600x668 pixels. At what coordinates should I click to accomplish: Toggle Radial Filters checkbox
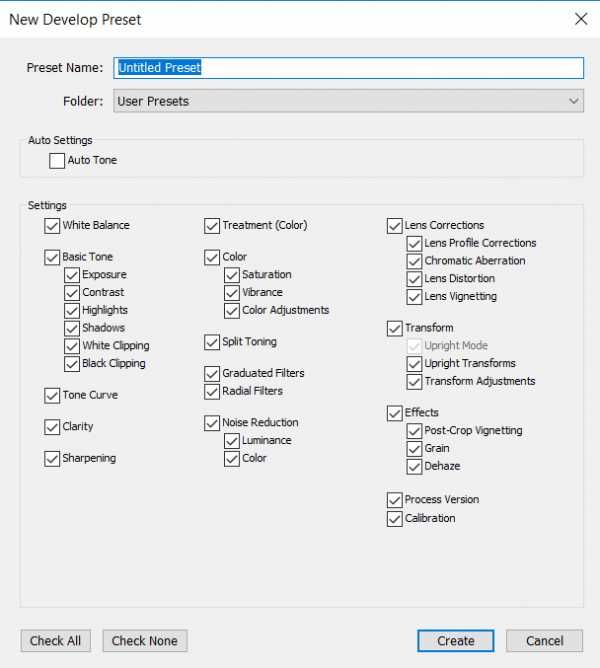212,392
